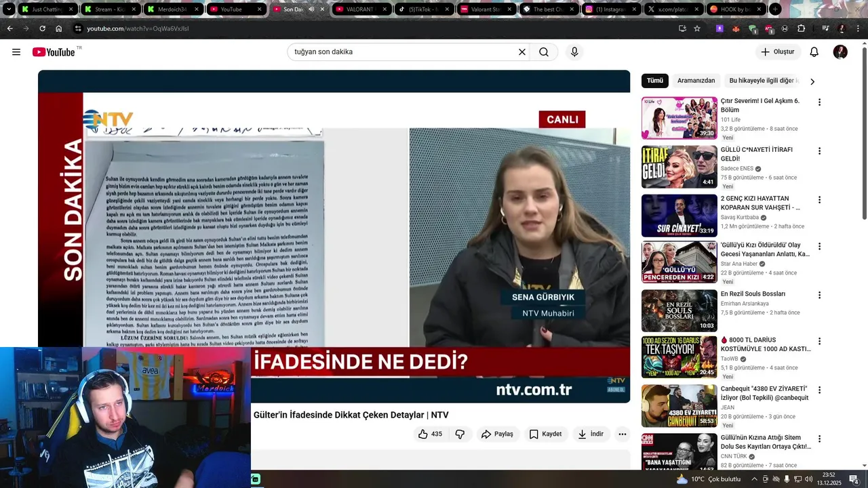Screen dimensions: 868x488
Task: Open more actions under the video
Action: coord(623,434)
